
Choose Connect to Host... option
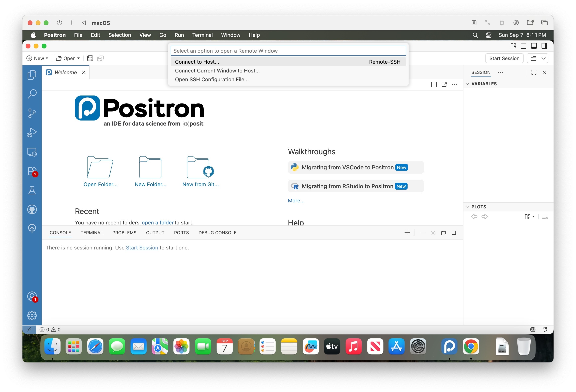[288, 62]
